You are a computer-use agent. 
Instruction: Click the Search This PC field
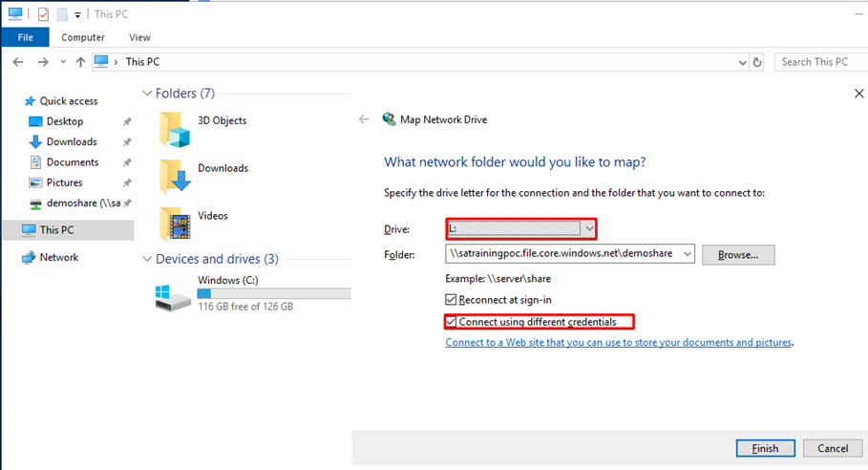[821, 62]
